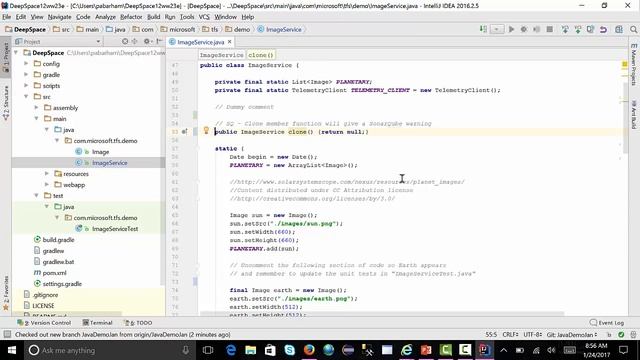Toggle the Structure side tab
640x360 pixels.
click(6, 103)
